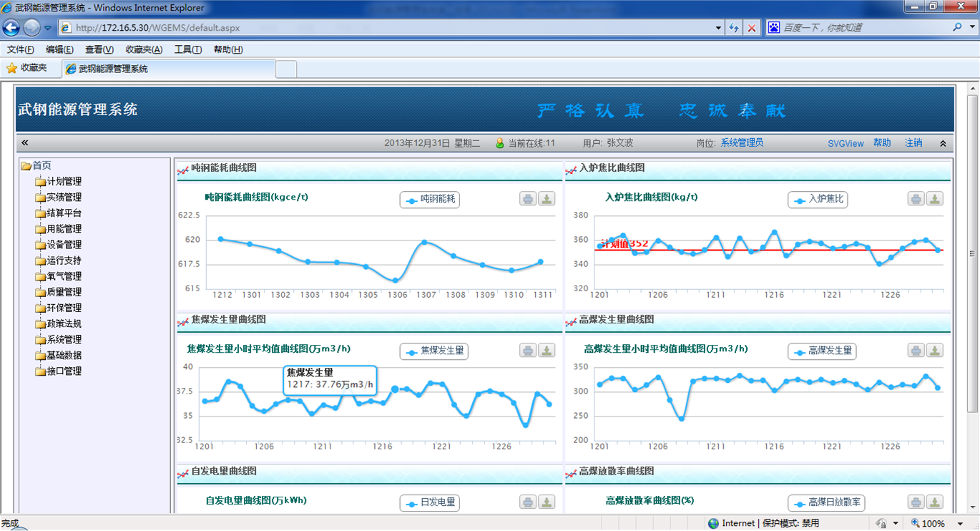This screenshot has width=980, height=531.
Task: Click the browser Forward arrow button
Action: click(31, 28)
